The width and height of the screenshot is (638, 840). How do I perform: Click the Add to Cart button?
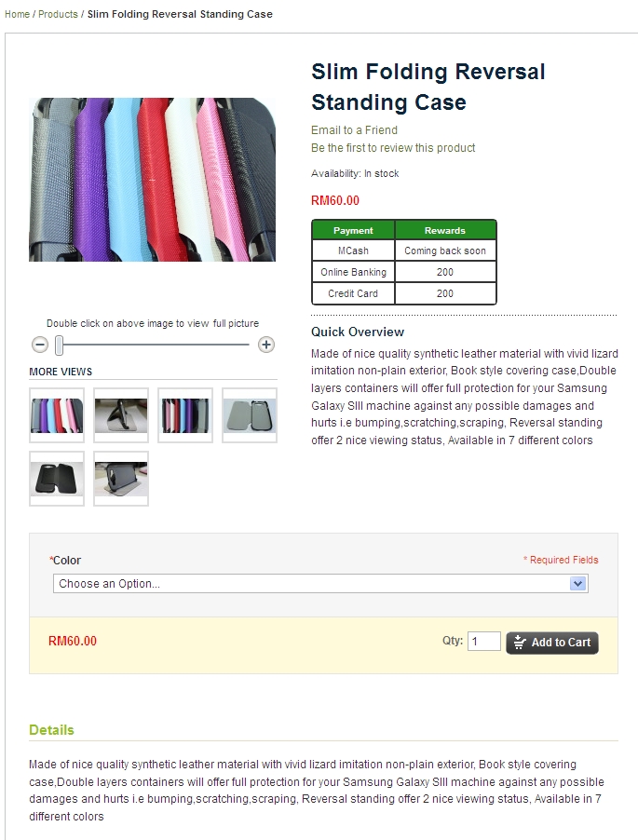552,643
